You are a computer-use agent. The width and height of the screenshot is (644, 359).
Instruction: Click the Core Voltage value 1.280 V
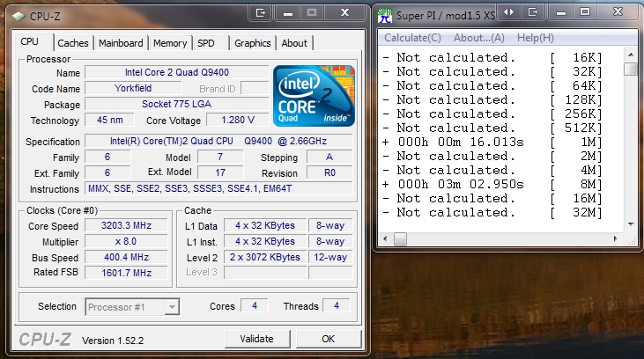coord(238,121)
